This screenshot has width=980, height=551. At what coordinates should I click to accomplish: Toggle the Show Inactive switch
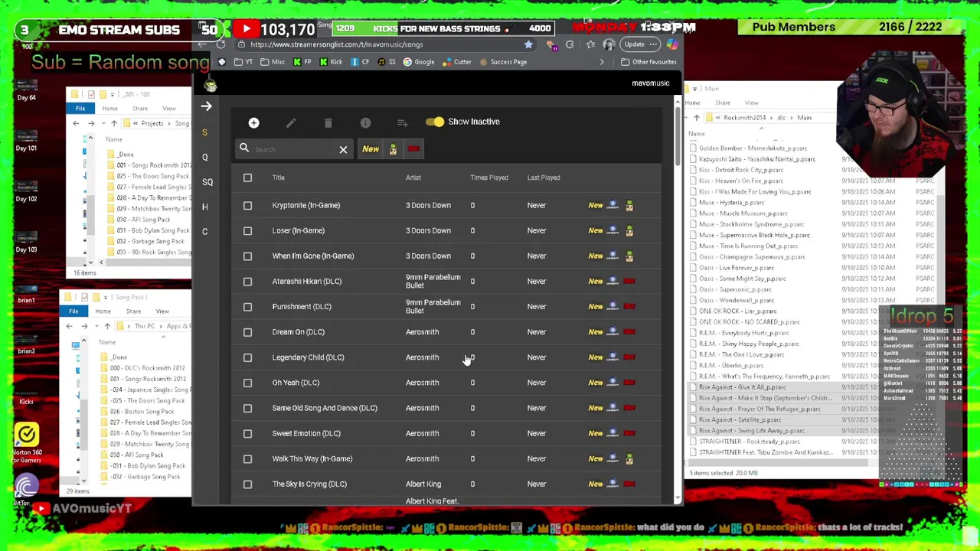(434, 122)
